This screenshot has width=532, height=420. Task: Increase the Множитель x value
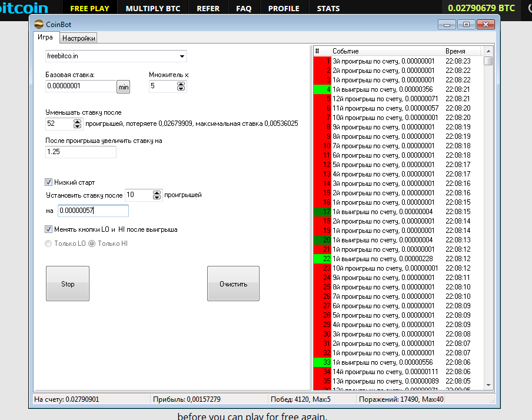[181, 84]
